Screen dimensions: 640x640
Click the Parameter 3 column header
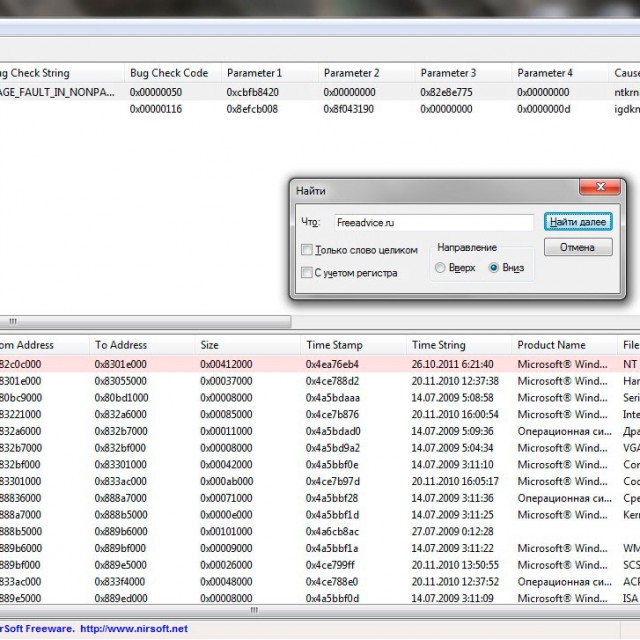(x=448, y=73)
